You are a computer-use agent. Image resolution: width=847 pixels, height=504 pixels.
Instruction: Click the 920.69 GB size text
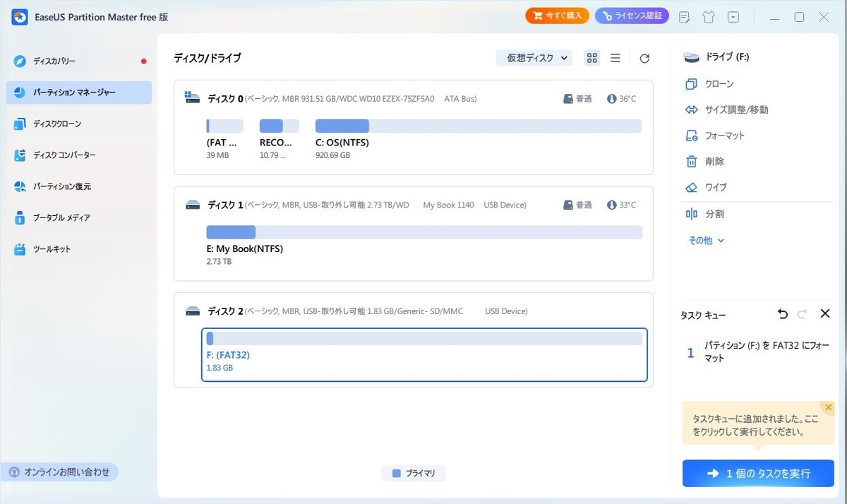coord(332,155)
